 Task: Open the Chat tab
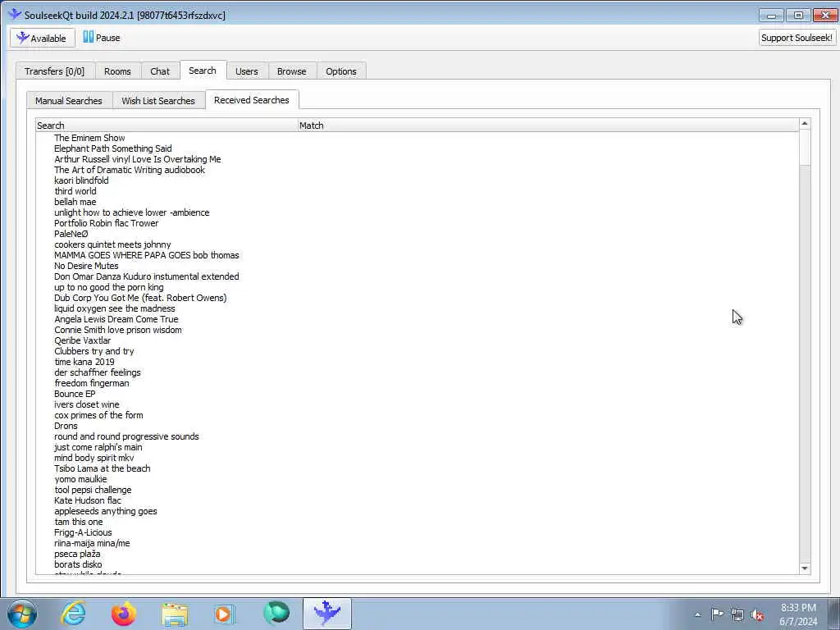pos(160,71)
